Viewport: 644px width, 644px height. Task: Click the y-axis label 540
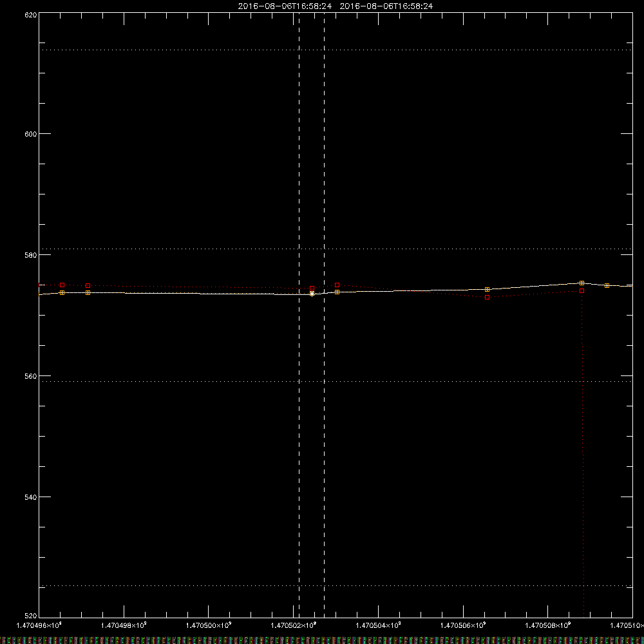pyautogui.click(x=31, y=497)
